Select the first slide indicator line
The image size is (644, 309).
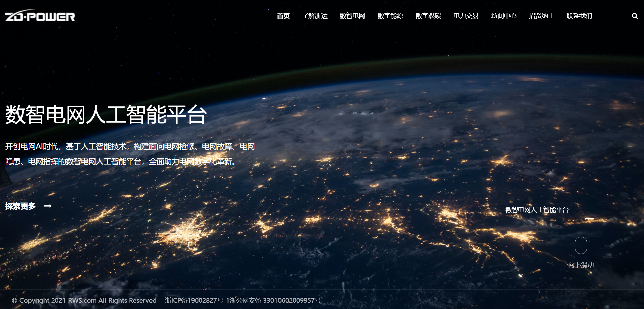[x=589, y=192]
